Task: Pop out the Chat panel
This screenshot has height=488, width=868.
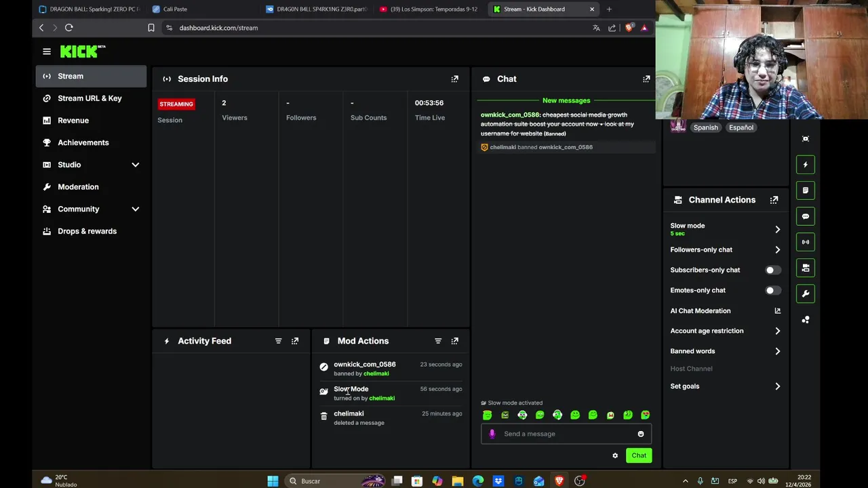Action: click(x=646, y=79)
